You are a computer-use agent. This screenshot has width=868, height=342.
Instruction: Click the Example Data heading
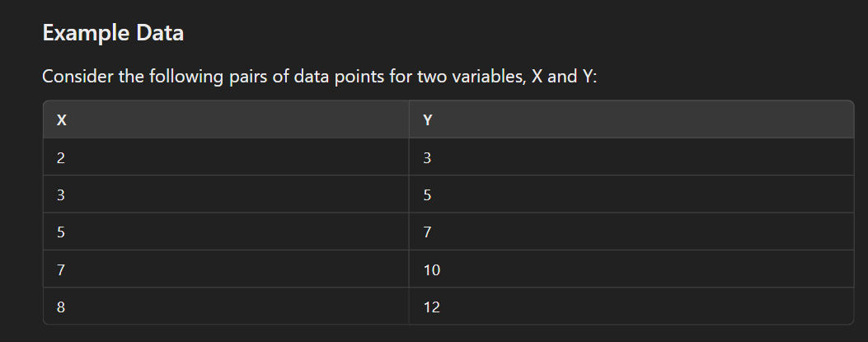(x=113, y=33)
